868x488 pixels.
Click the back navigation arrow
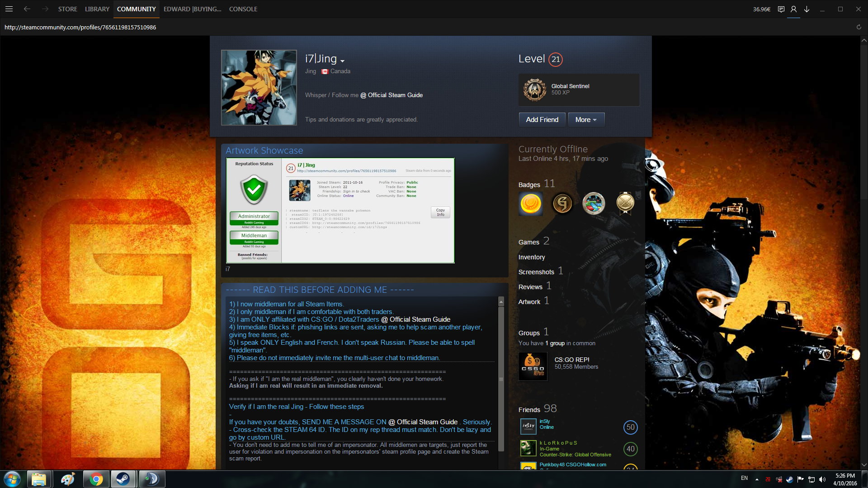click(x=27, y=9)
